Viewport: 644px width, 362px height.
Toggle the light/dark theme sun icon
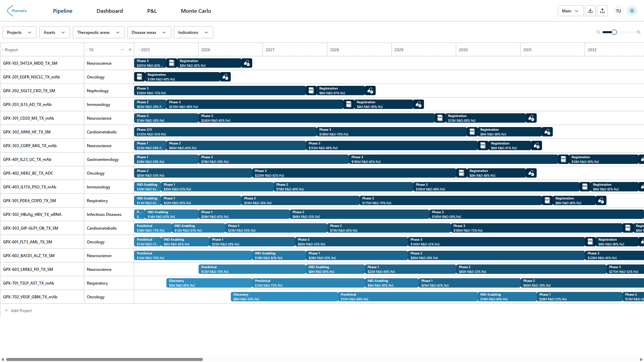click(x=632, y=10)
